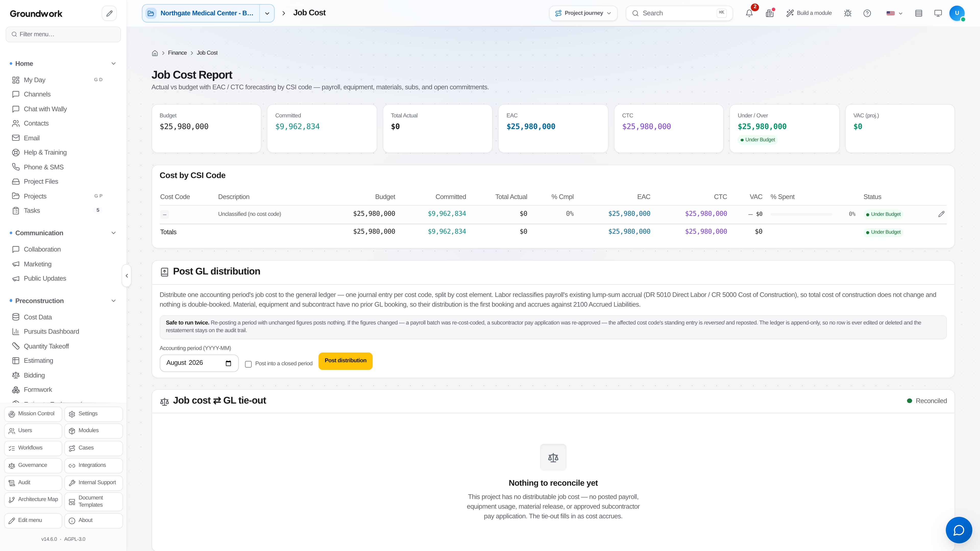This screenshot has height=551, width=980.
Task: Open the language flag dropdown
Action: coord(895,13)
